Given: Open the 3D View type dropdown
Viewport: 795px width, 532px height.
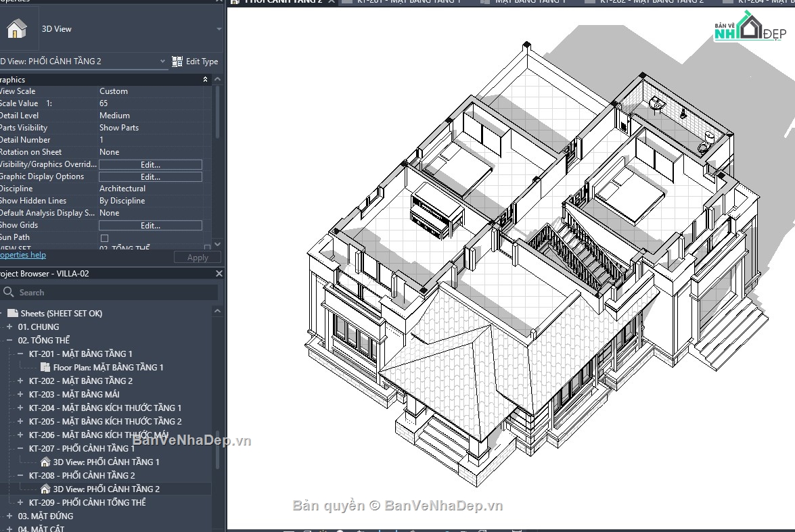Looking at the screenshot, I should pos(218,28).
